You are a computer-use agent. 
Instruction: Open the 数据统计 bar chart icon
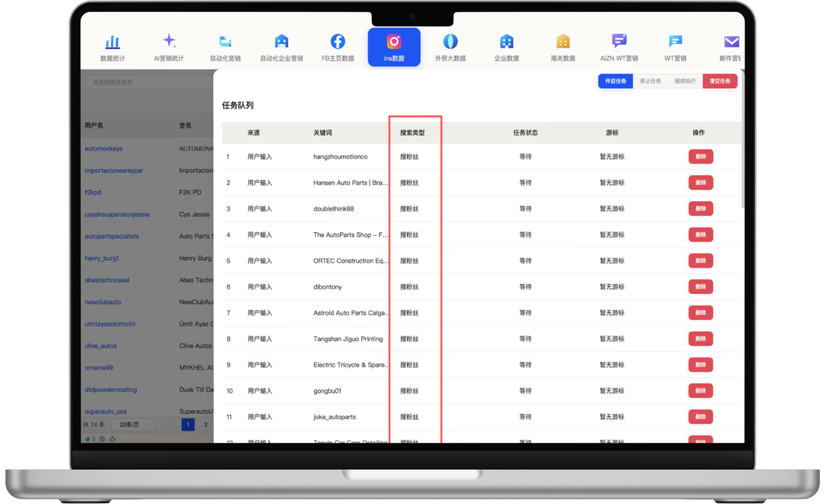[x=113, y=41]
